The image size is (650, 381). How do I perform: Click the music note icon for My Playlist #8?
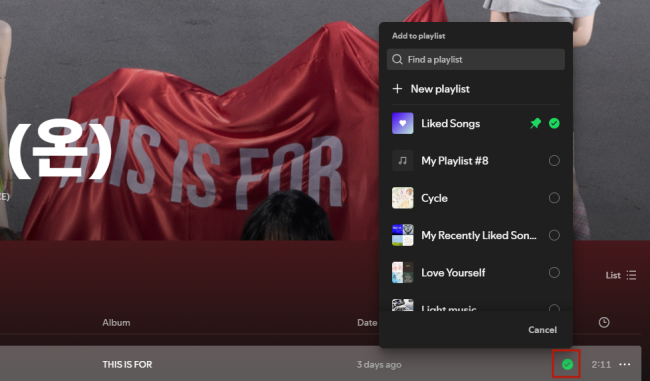(403, 160)
